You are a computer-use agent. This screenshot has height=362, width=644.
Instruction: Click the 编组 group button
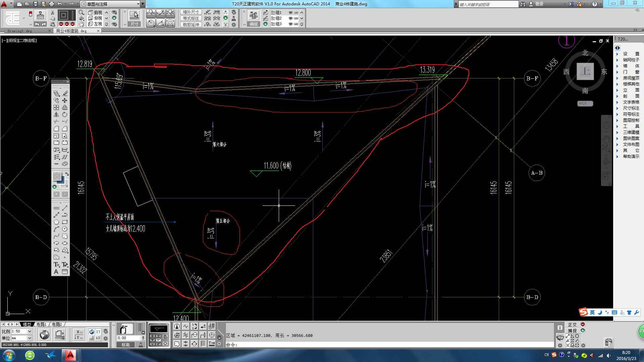point(254,24)
